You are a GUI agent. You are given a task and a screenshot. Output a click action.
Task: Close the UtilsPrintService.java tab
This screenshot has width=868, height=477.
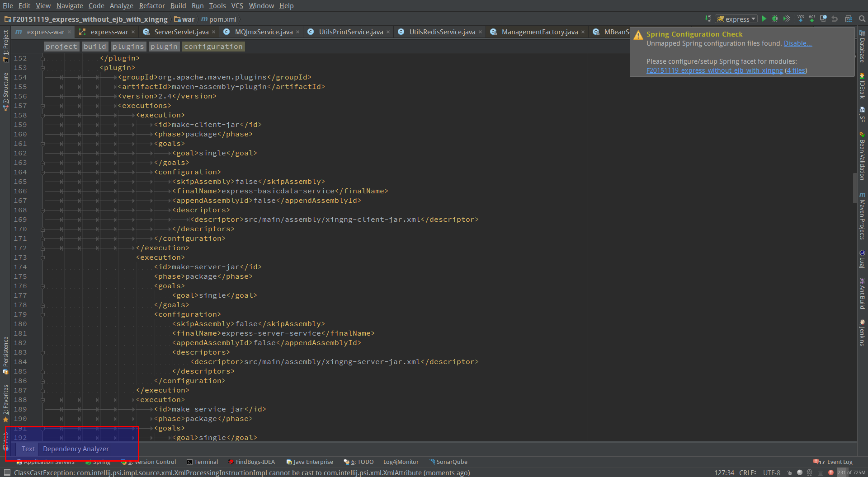pyautogui.click(x=388, y=32)
